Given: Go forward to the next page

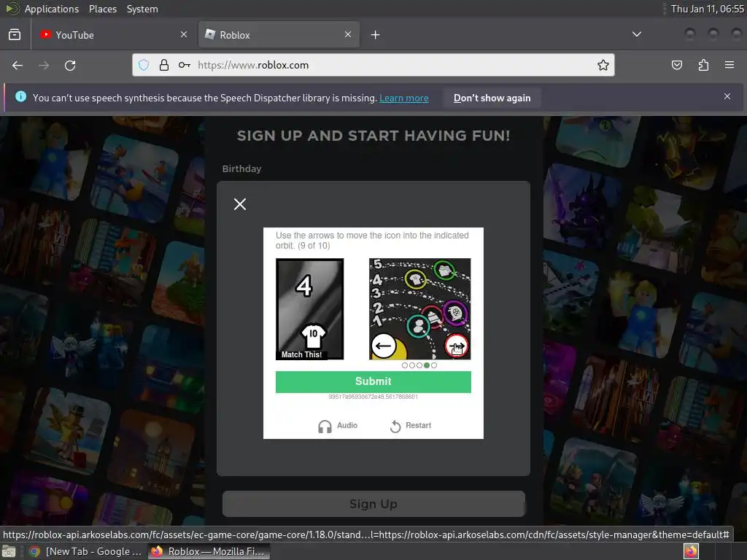Looking at the screenshot, I should click(44, 65).
